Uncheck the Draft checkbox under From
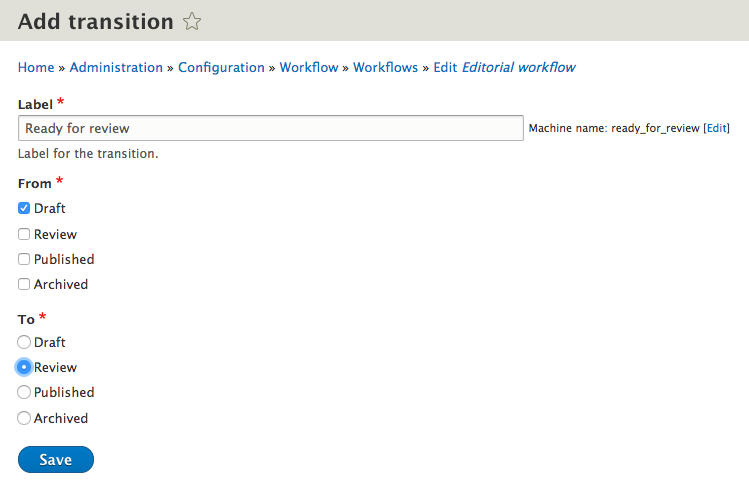 coord(24,208)
